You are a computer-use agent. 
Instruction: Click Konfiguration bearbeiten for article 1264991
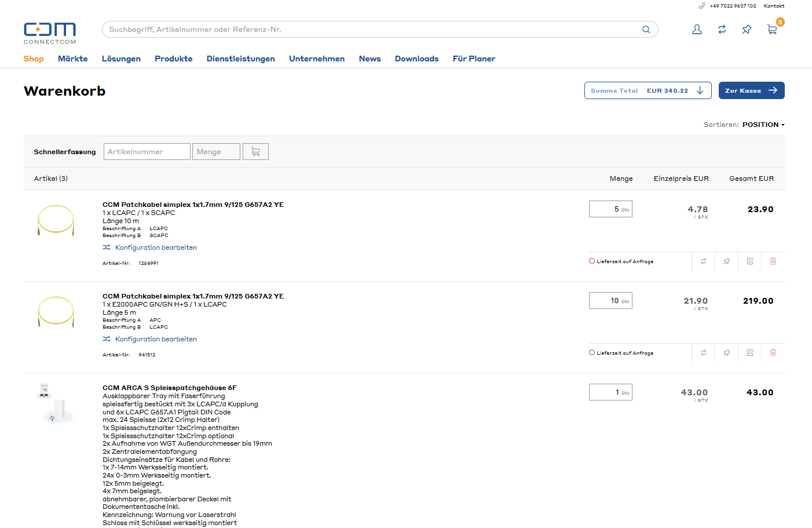point(156,247)
